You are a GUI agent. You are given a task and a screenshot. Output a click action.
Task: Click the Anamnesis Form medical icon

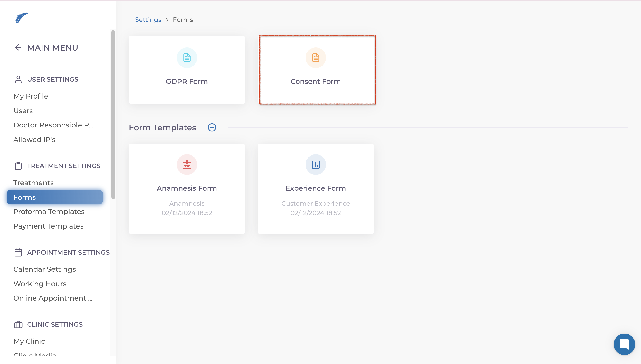pos(187,165)
